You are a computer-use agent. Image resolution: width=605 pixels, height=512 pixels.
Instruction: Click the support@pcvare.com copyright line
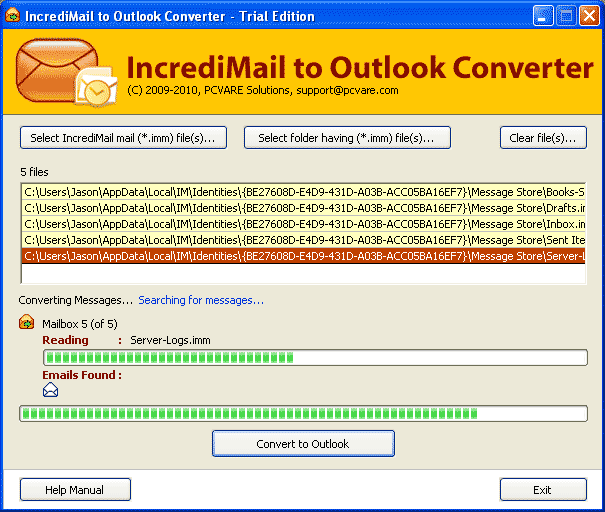263,90
